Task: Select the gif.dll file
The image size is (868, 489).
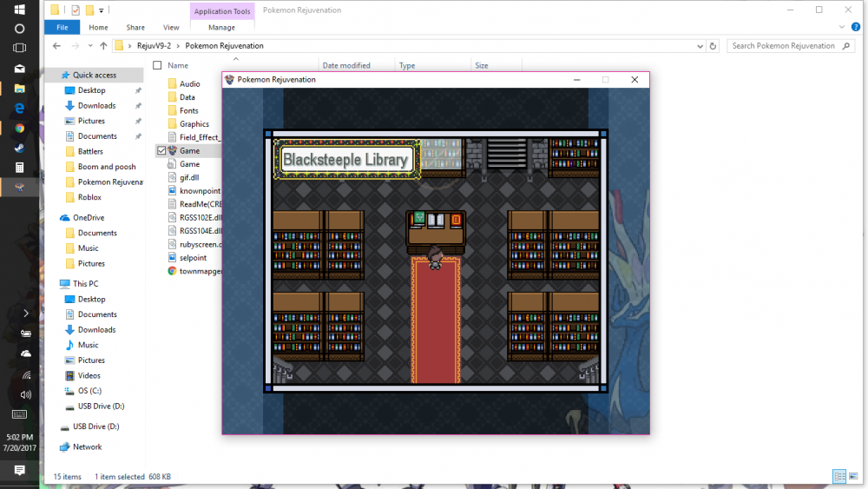Action: [x=188, y=177]
